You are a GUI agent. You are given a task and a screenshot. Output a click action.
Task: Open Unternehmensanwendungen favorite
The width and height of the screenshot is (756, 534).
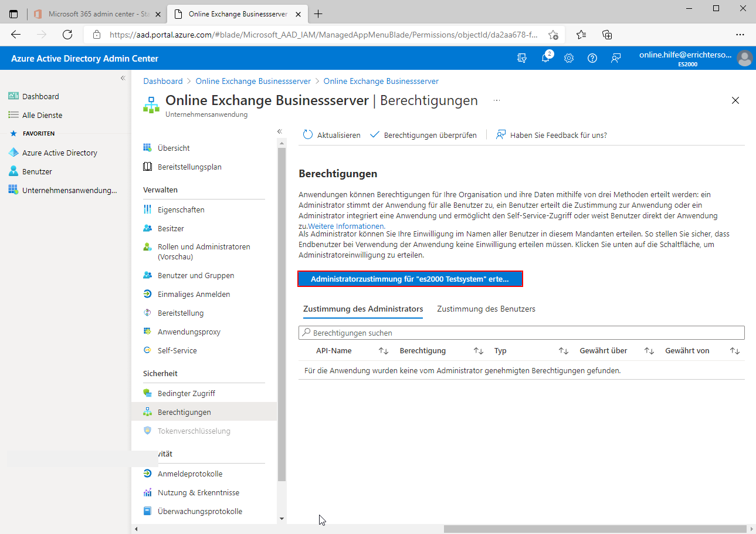[x=69, y=190]
